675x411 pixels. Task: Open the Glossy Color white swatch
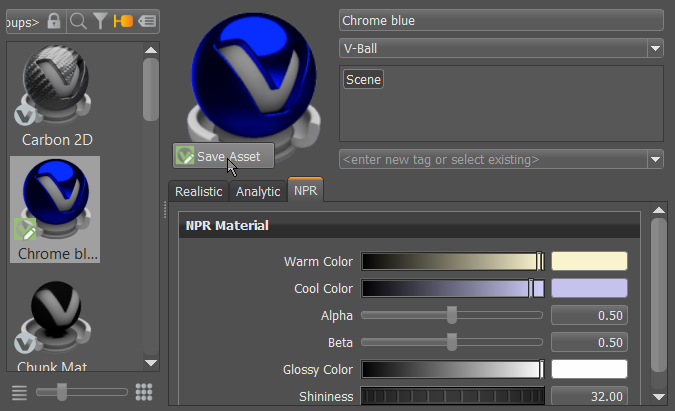click(589, 369)
